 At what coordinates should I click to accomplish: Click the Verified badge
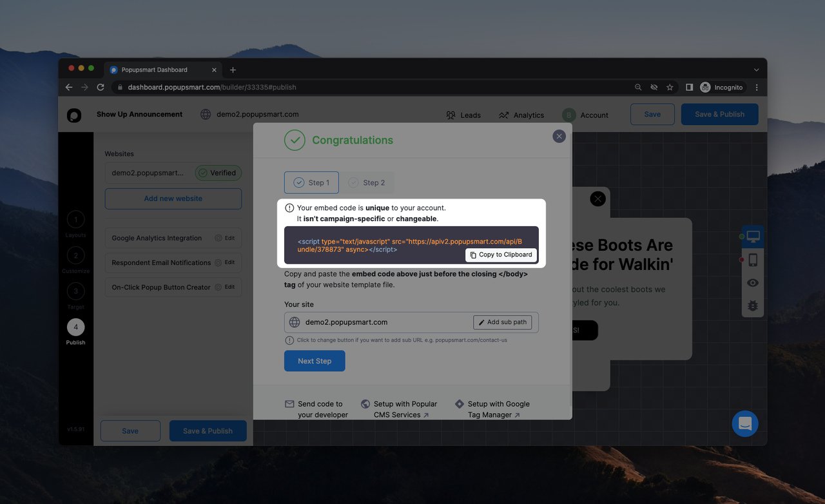218,173
